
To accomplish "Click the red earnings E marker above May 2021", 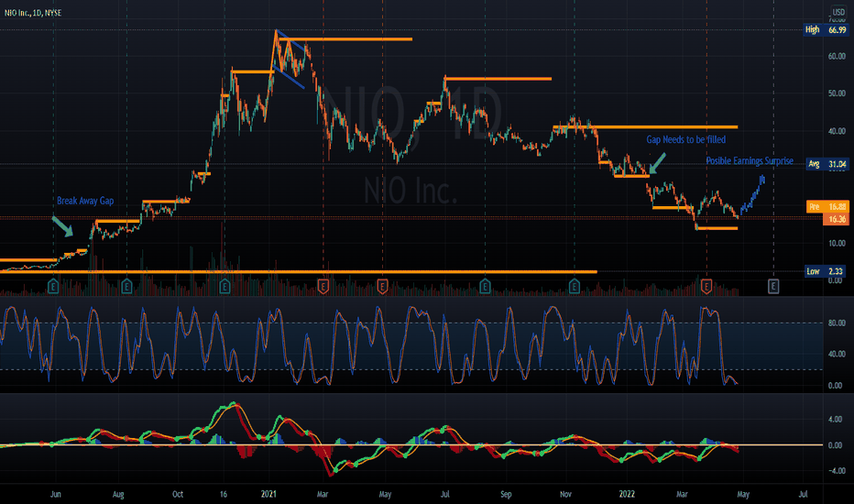I will click(382, 286).
